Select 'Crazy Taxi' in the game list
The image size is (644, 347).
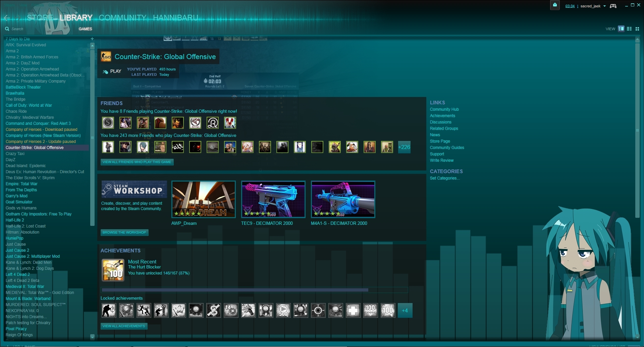pyautogui.click(x=15, y=154)
